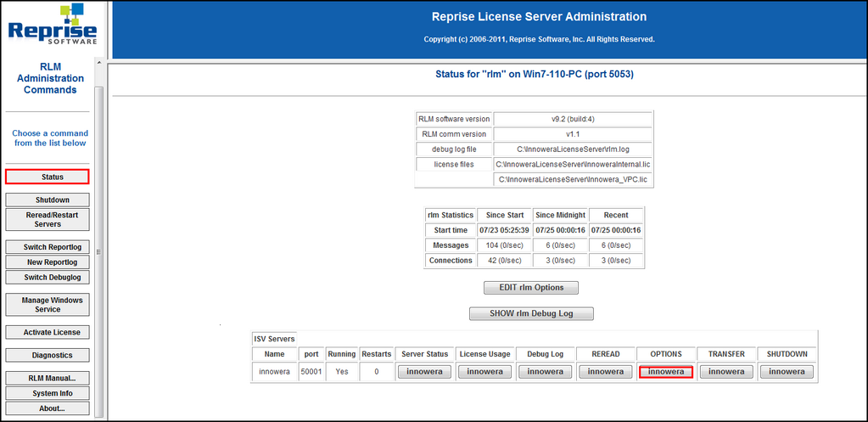Click the 'innowera' name cell in ISV Servers
Image resolution: width=868 pixels, height=422 pixels.
click(274, 372)
